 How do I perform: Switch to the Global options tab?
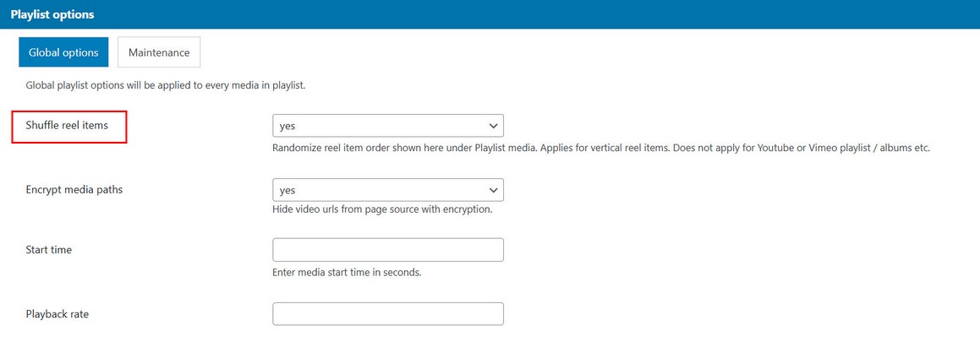pos(63,52)
